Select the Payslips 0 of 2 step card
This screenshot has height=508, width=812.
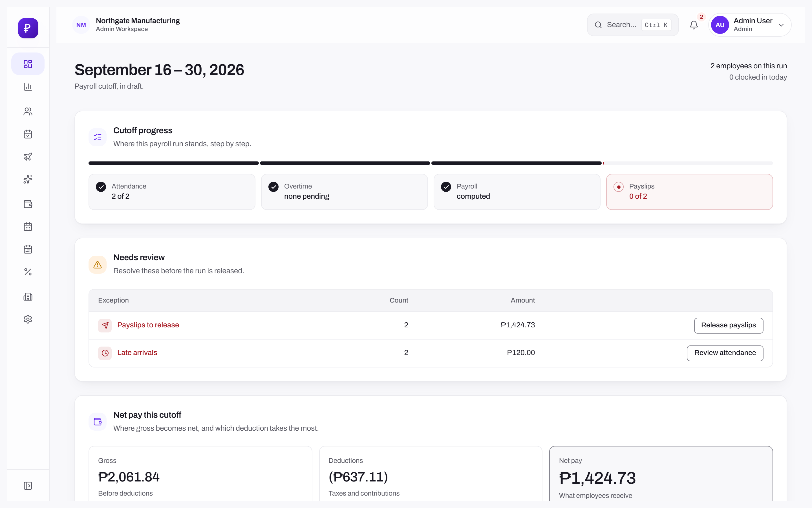coord(690,192)
